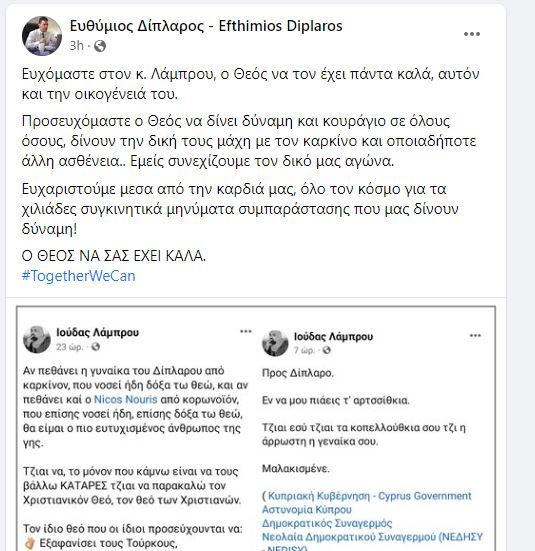Click the 3h post timestamp

tap(76, 46)
